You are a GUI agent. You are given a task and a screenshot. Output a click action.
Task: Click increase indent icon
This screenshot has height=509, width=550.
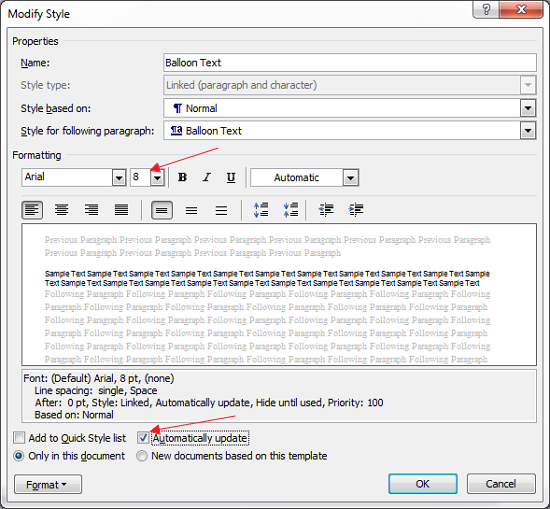coord(356,210)
